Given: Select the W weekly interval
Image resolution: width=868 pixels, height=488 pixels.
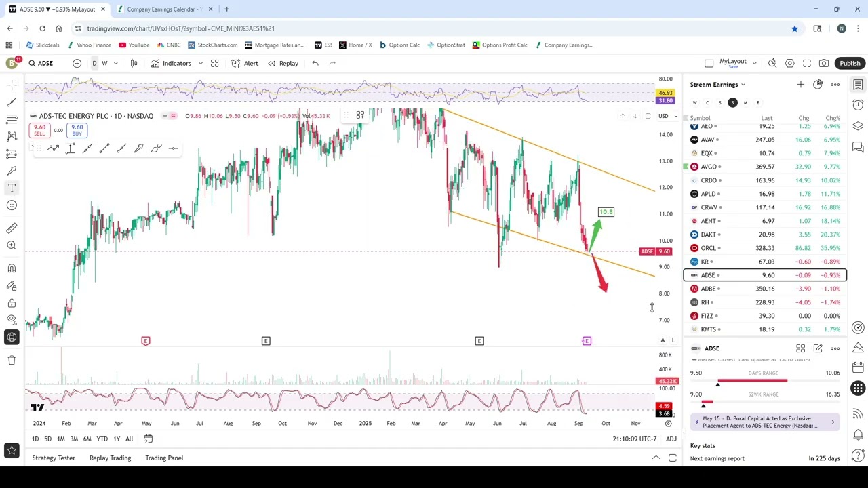Looking at the screenshot, I should [x=104, y=63].
